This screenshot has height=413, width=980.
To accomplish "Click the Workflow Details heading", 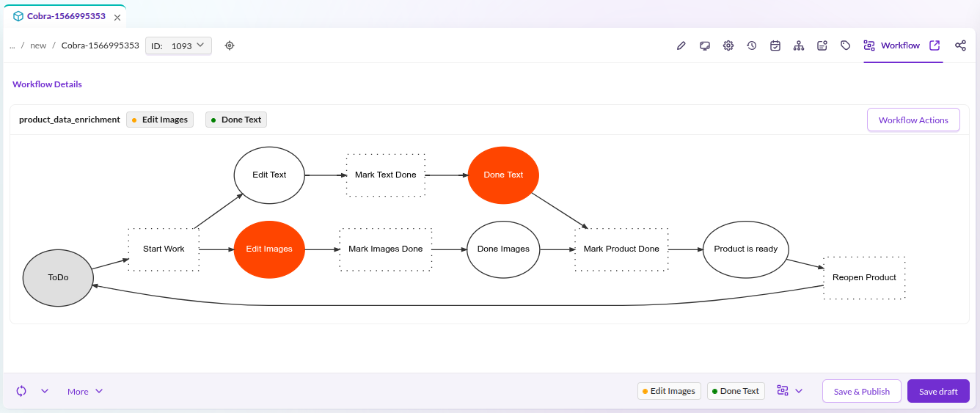I will tap(47, 84).
